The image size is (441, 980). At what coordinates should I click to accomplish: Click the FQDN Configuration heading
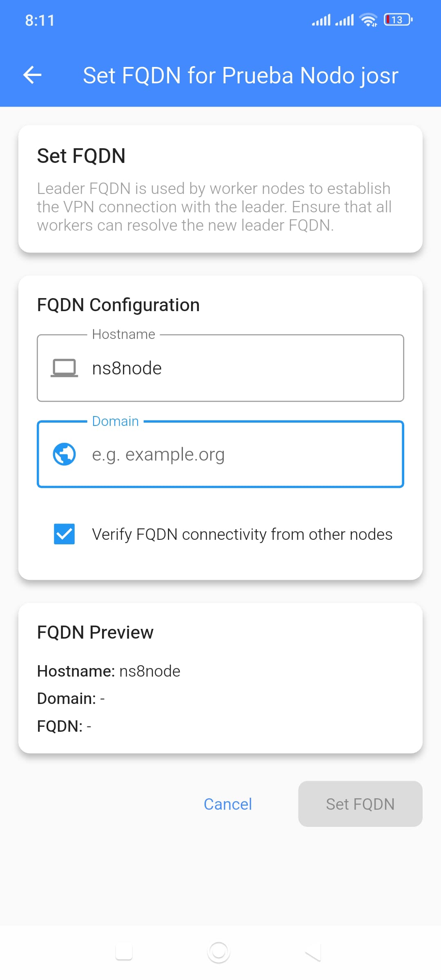click(x=118, y=305)
